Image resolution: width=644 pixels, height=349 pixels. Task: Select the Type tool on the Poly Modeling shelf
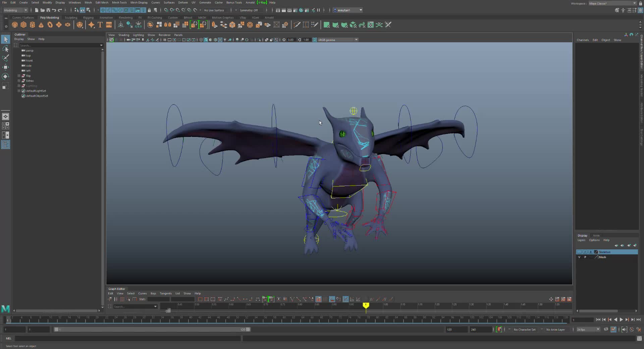pyautogui.click(x=100, y=25)
